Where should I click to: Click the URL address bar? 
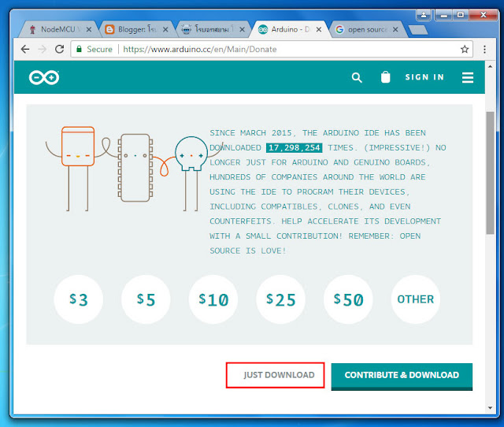point(272,49)
